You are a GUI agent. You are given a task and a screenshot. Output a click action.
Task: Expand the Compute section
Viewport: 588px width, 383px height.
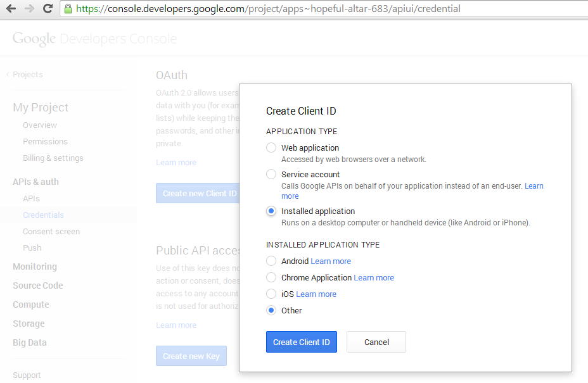(31, 305)
